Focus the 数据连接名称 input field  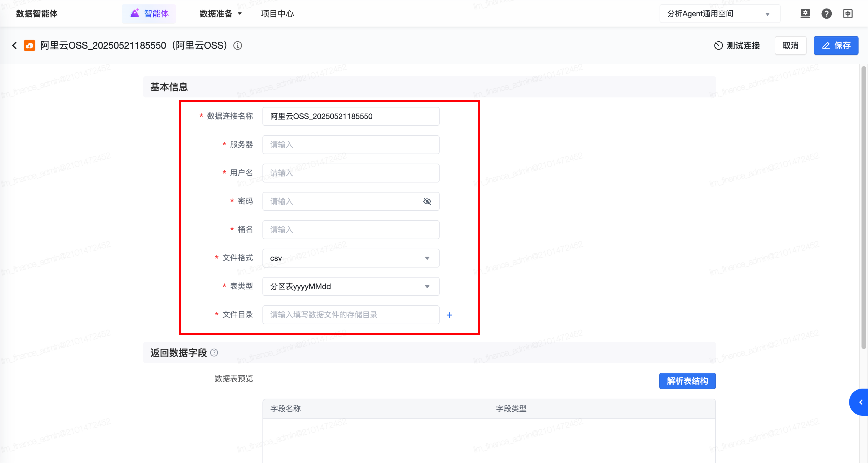click(351, 116)
